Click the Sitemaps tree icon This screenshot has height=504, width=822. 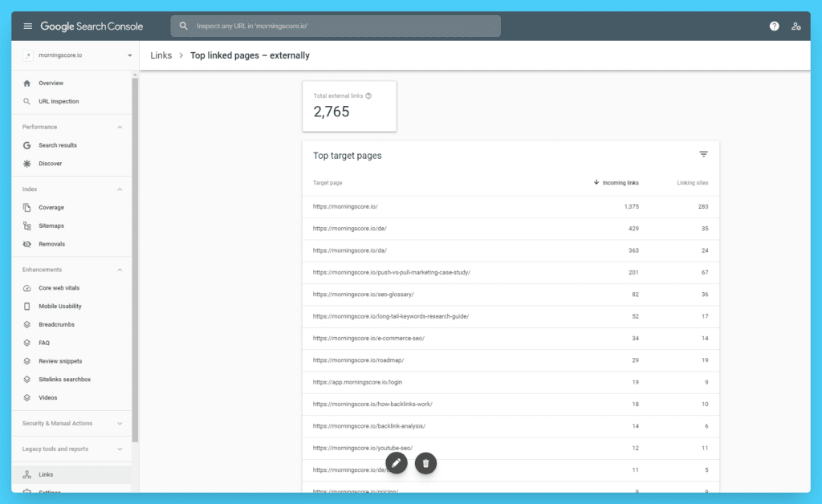[x=26, y=226]
